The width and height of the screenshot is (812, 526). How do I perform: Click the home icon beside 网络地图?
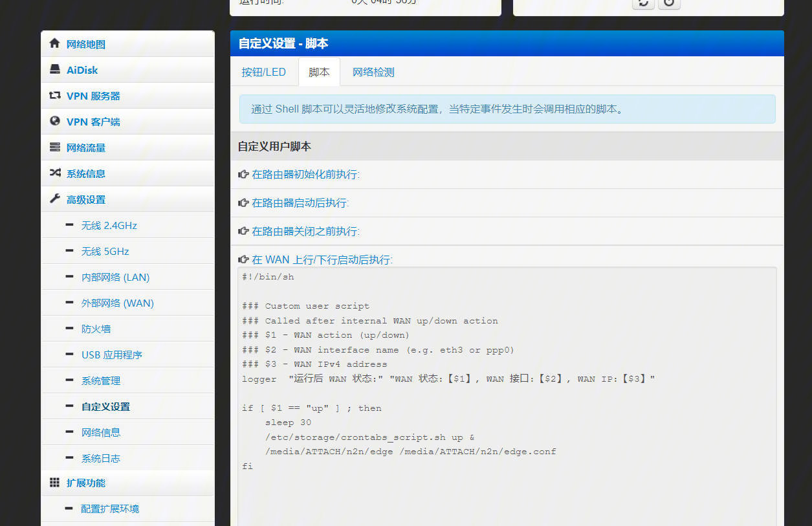pyautogui.click(x=54, y=44)
